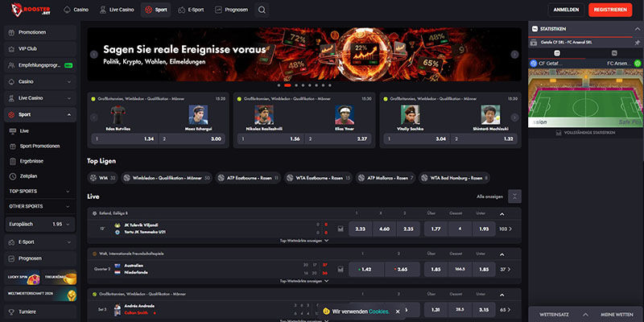The height and width of the screenshot is (322, 644).
Task: Open the Cookies link in the notice
Action: tap(378, 312)
